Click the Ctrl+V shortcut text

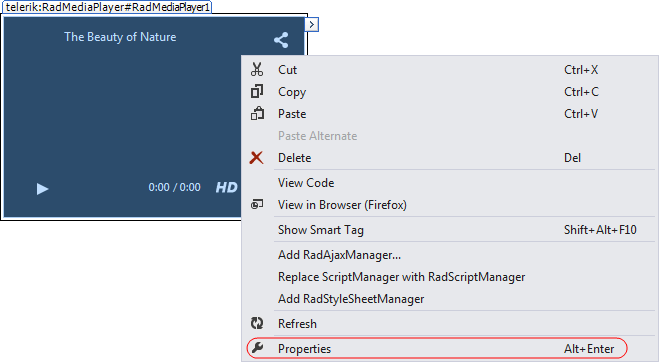click(x=581, y=114)
